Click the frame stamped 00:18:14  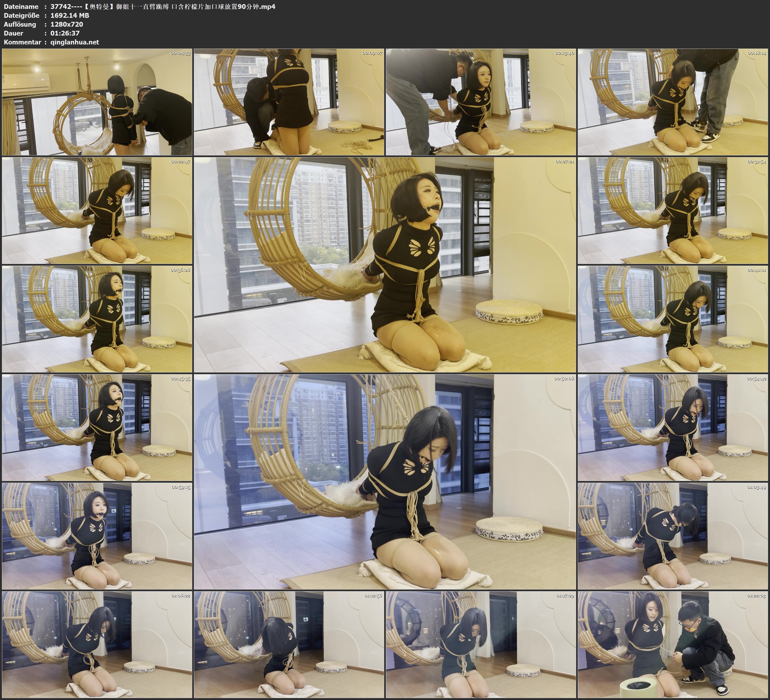tap(673, 102)
